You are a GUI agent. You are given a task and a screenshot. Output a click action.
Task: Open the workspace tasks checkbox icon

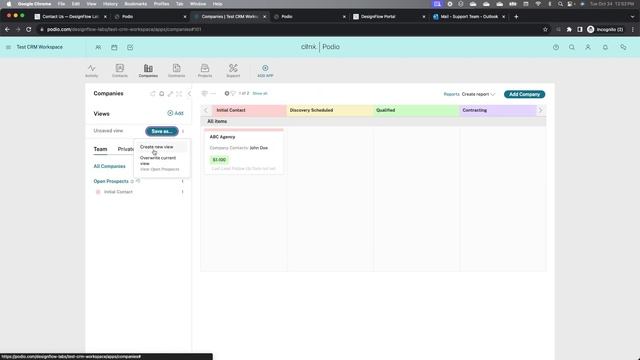pyautogui.click(x=130, y=47)
